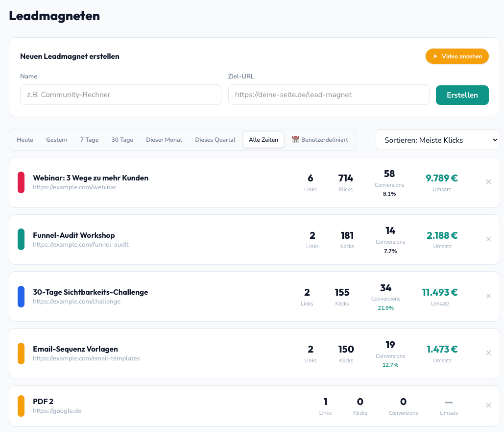Screen dimensions: 504x432
Task: Click the 1.473 € Umsatz value
Action: coord(442,349)
